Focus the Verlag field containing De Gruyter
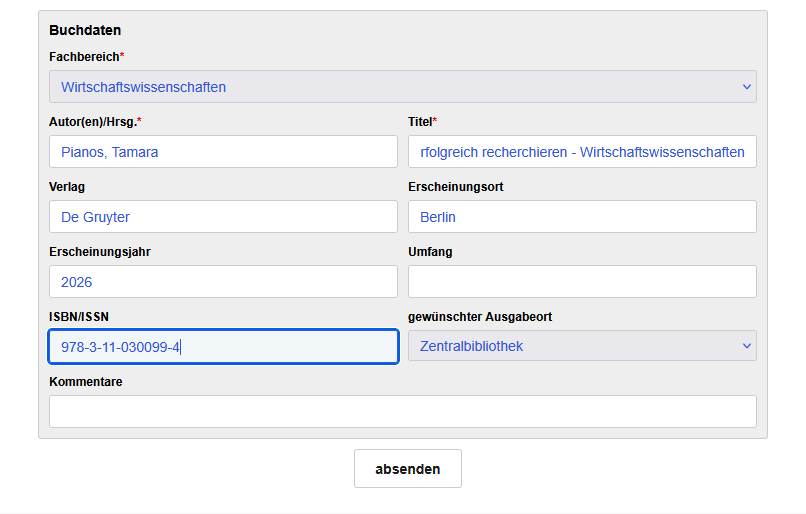 (x=223, y=216)
